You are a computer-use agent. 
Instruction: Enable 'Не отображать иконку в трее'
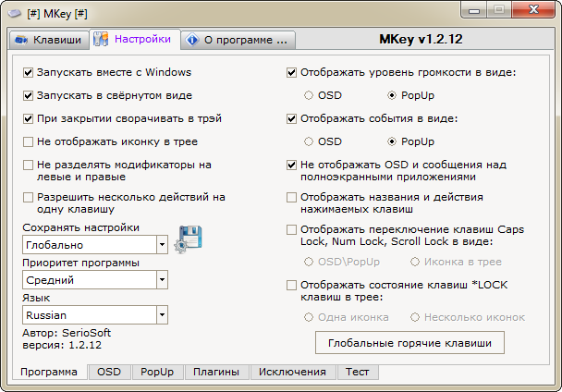coord(28,141)
